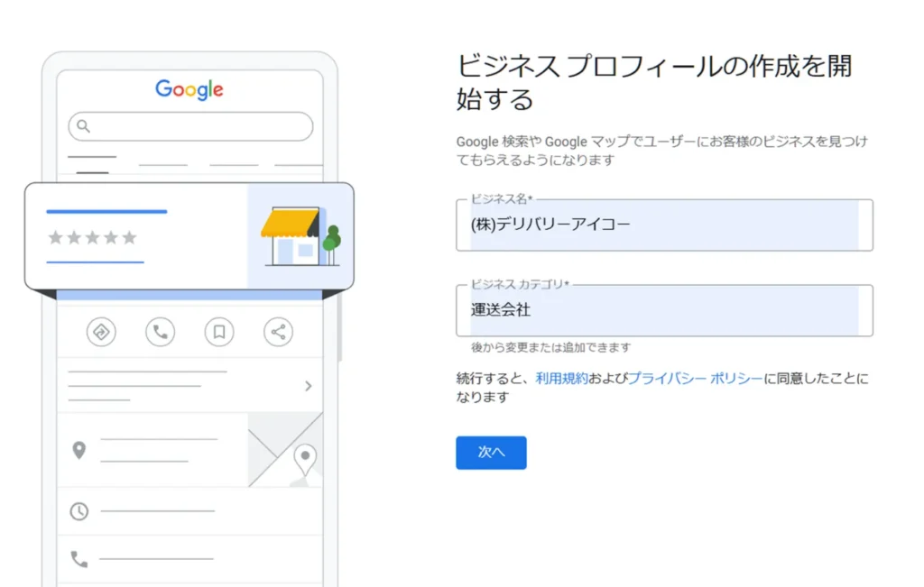
Task: Click the ビジネス名 input field
Action: tap(664, 225)
